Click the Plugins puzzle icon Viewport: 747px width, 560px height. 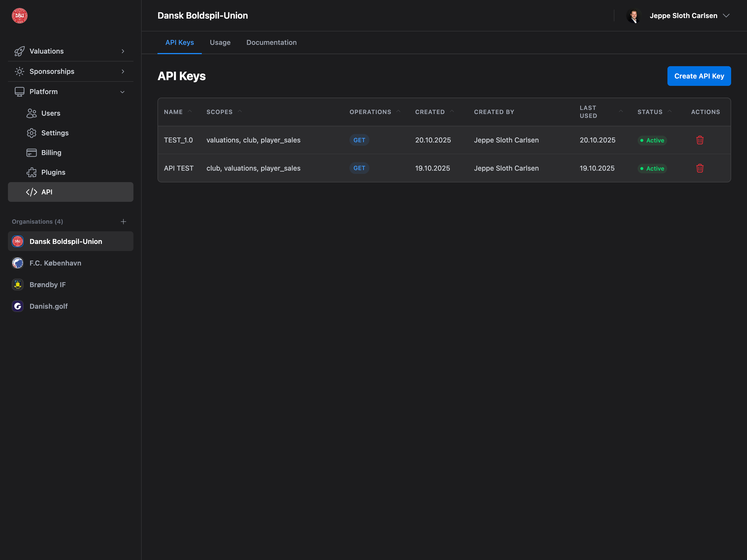pos(31,172)
